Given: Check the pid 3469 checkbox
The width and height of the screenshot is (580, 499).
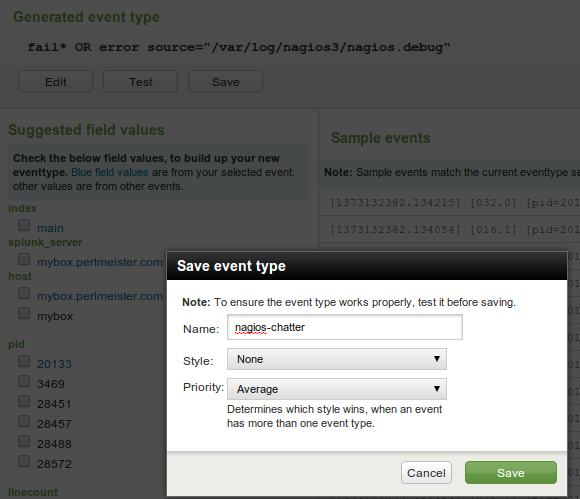Looking at the screenshot, I should coord(24,381).
